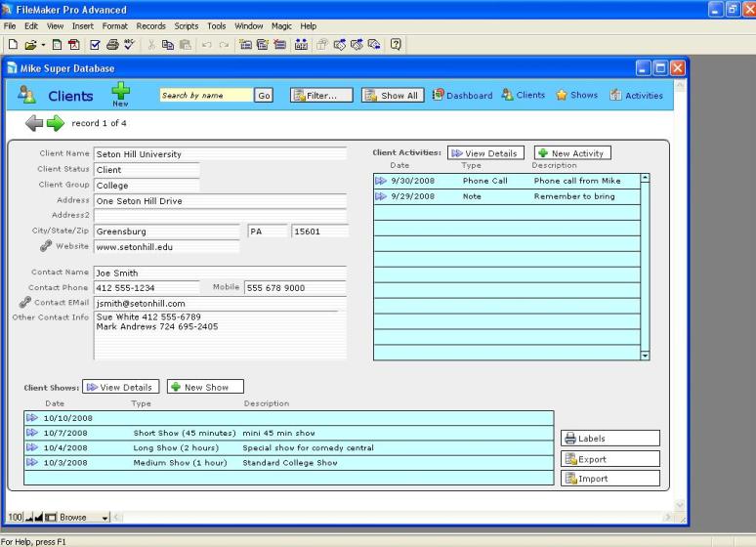The height and width of the screenshot is (547, 756).
Task: Open the Format menu
Action: pos(114,26)
